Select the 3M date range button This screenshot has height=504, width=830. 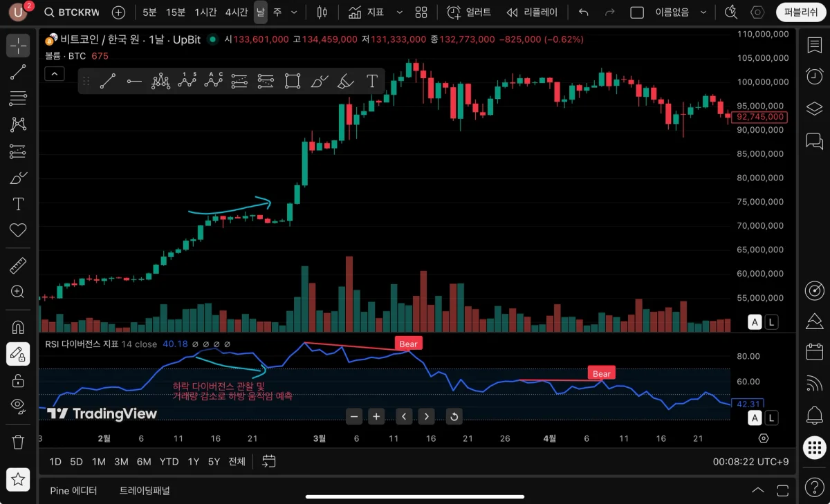tap(121, 461)
